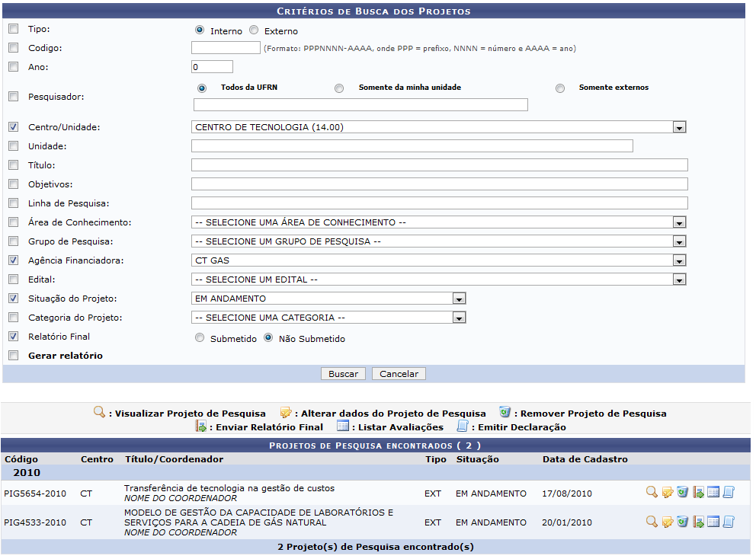Select Visualizar Projeto icon for PIG4533-2010

pos(652,522)
